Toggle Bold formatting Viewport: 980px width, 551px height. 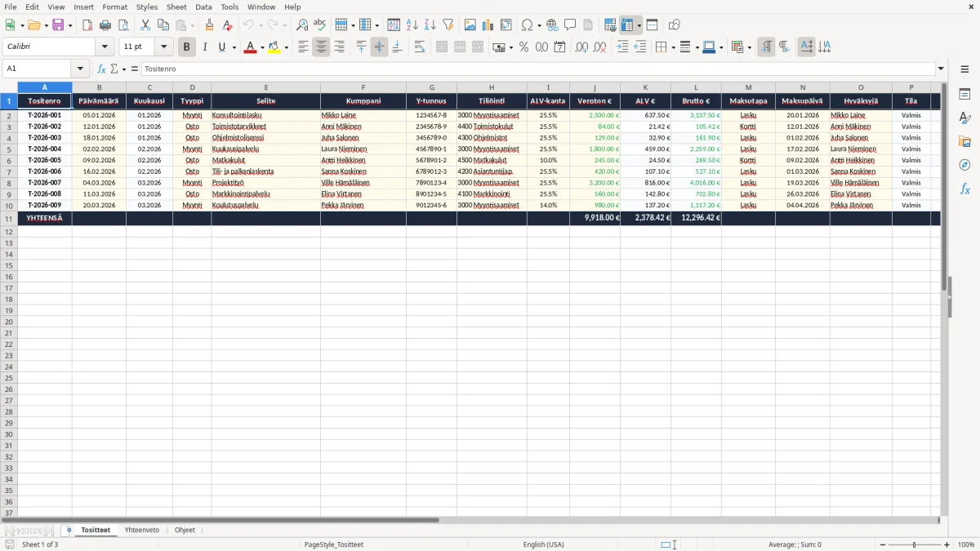point(187,47)
